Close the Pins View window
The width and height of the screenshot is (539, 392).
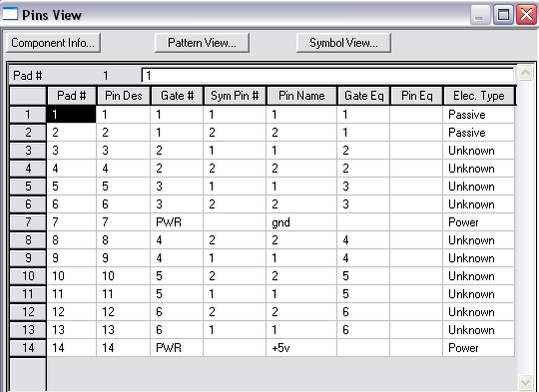point(526,15)
